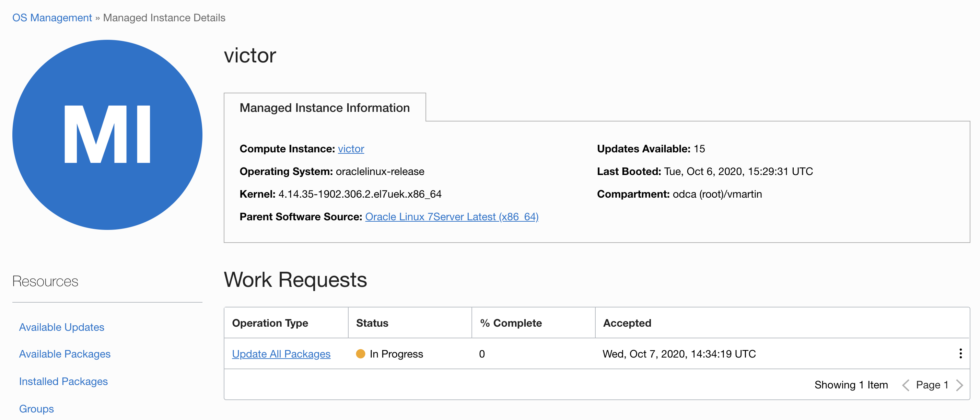Show Available Packages resource list
The image size is (980, 420).
pos(65,354)
